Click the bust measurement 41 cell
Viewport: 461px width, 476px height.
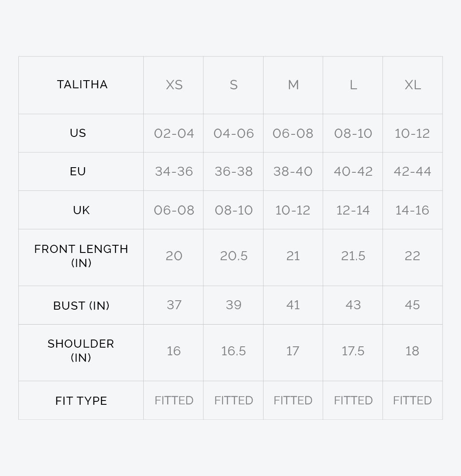[x=293, y=305]
